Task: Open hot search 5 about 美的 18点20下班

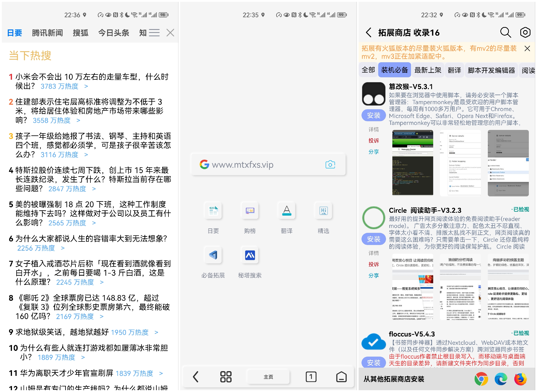Action: pyautogui.click(x=90, y=214)
